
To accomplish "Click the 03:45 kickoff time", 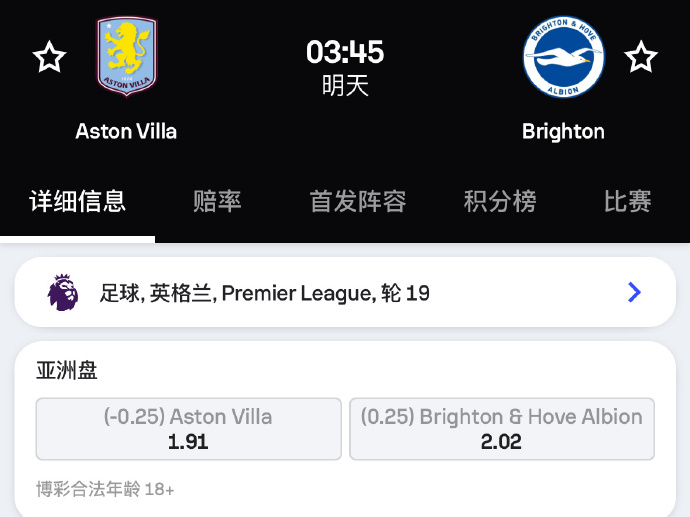I will 345,52.
